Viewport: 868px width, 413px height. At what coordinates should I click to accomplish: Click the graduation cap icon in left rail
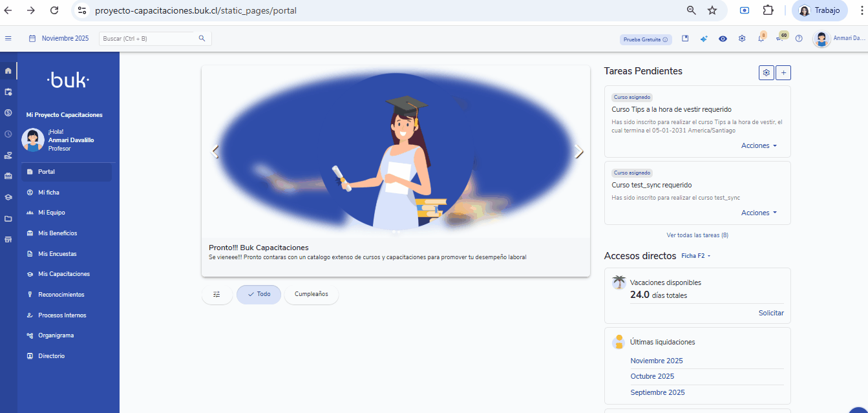(8, 197)
